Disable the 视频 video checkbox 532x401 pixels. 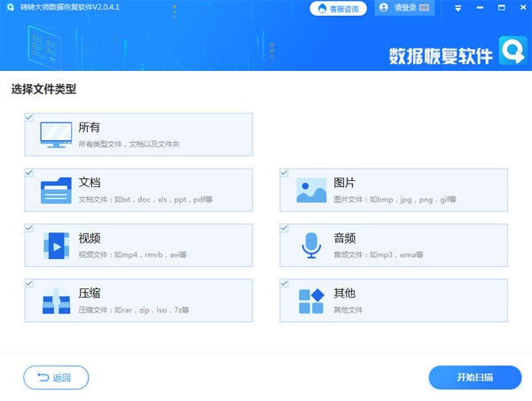coord(29,228)
